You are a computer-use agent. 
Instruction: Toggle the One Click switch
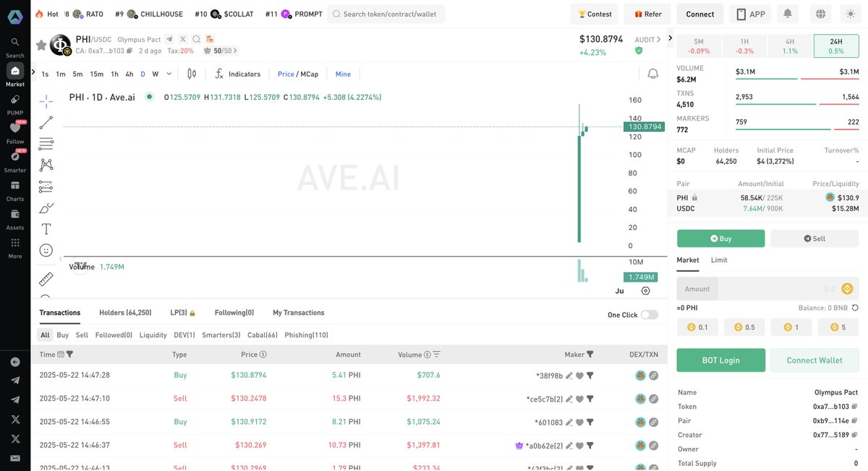tap(649, 315)
